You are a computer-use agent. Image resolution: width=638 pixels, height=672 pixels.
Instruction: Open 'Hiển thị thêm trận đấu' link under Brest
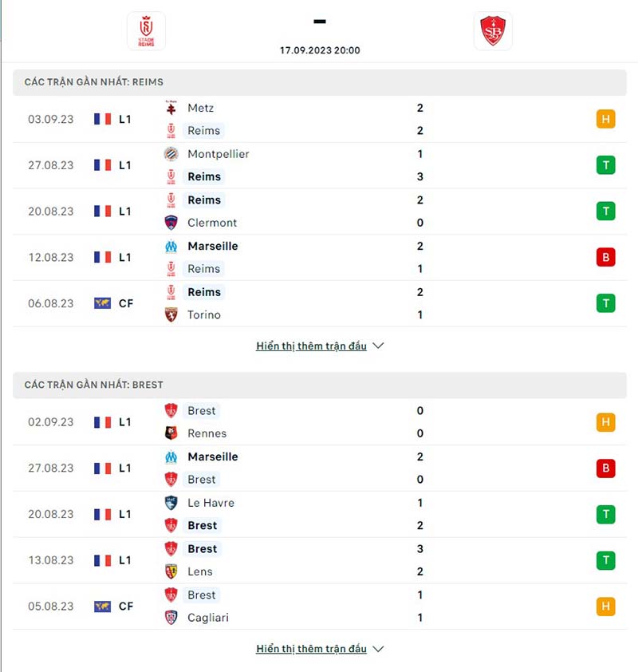coord(311,649)
